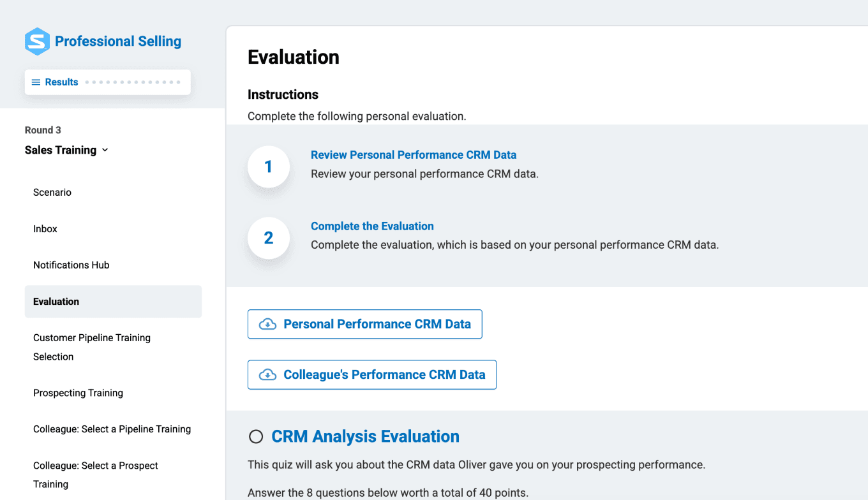
Task: Click the Professional Selling hexagon logo icon
Action: (37, 41)
